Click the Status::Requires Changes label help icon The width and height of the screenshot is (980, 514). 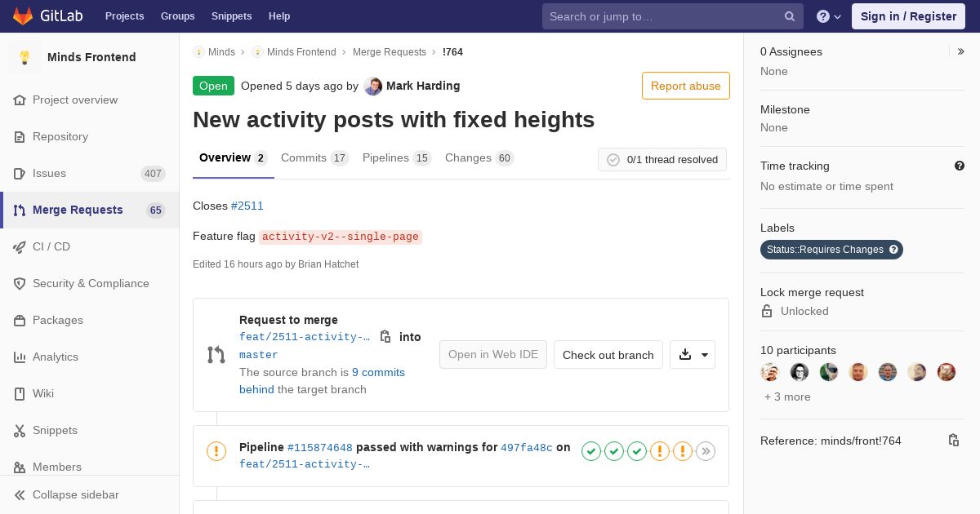893,250
